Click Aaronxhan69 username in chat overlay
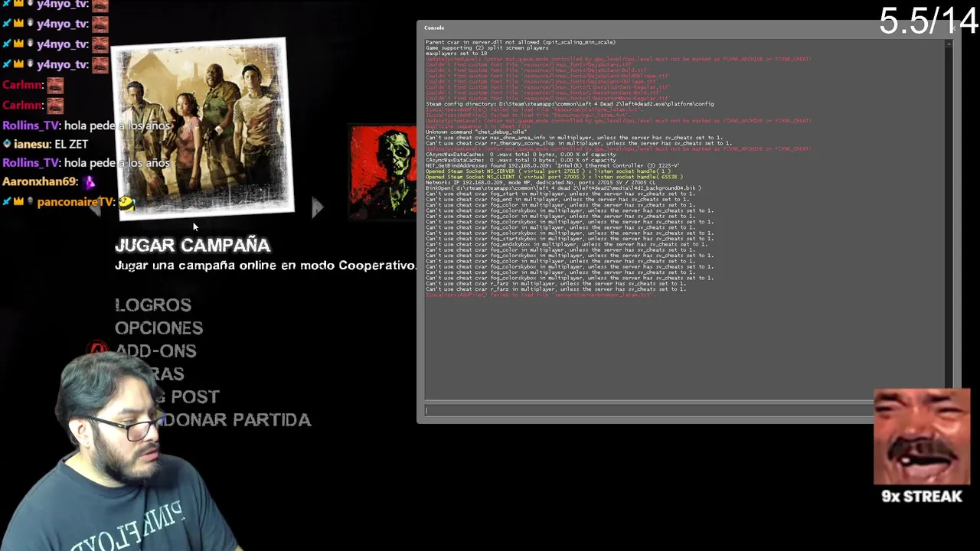This screenshot has height=551, width=980. pos(40,181)
